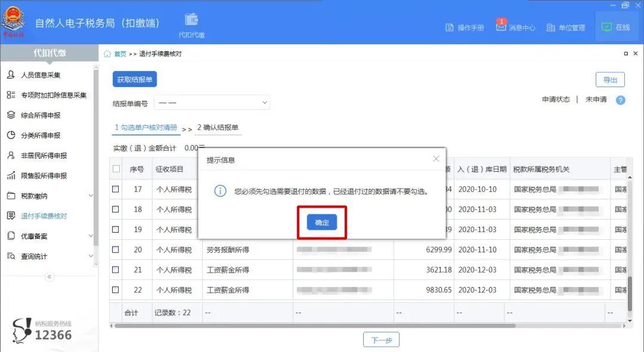Click the vertical table scrollbar thumb
This screenshot has height=352, width=644.
click(x=630, y=294)
